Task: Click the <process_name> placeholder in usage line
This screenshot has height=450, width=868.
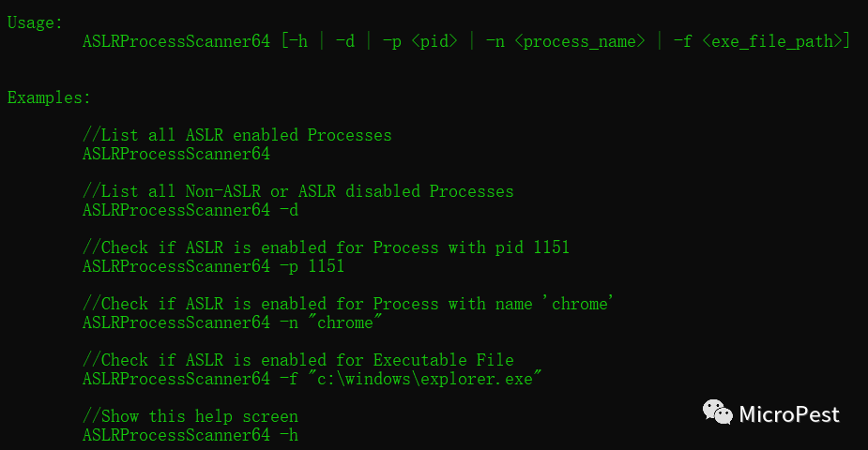Action: pyautogui.click(x=580, y=41)
